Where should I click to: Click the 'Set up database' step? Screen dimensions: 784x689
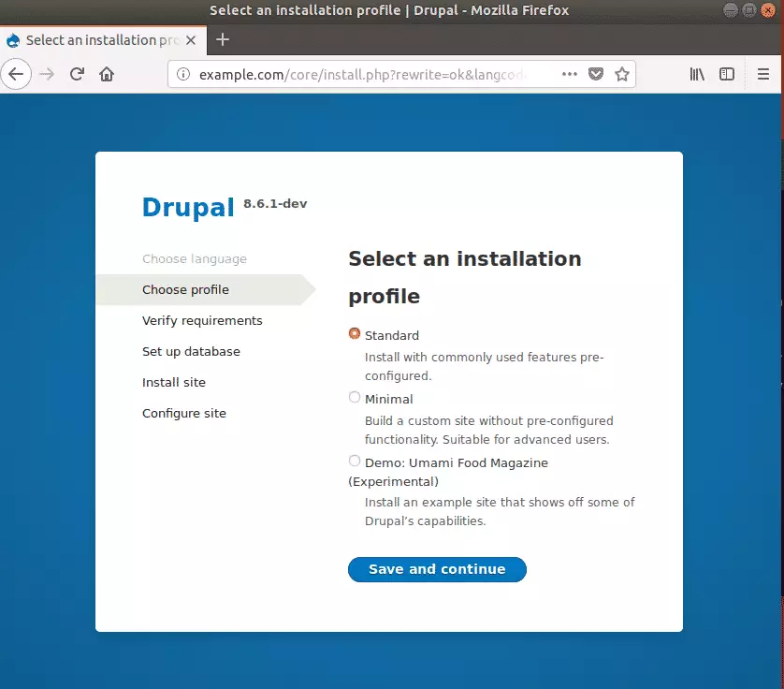[x=191, y=352]
